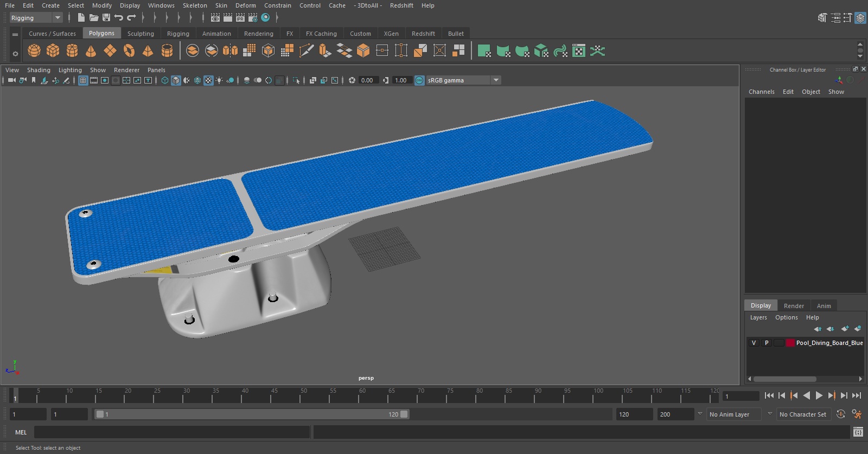Toggle the viewport grid display
The height and width of the screenshot is (454, 868).
point(83,80)
